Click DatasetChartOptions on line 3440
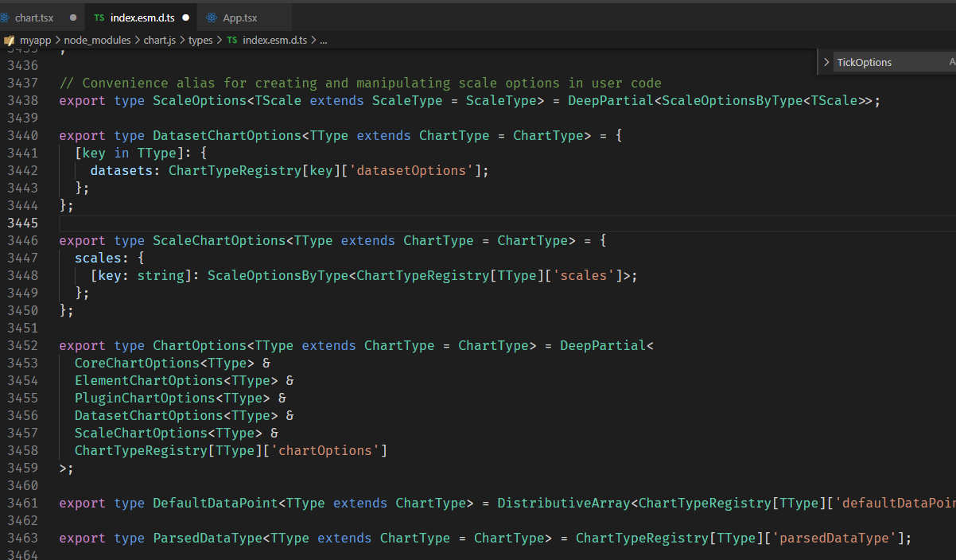This screenshot has height=560, width=956. coord(227,135)
